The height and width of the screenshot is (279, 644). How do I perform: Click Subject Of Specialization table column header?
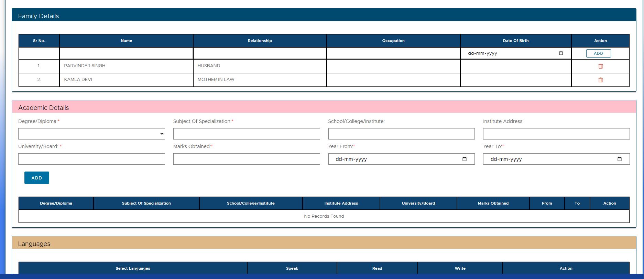pos(146,203)
